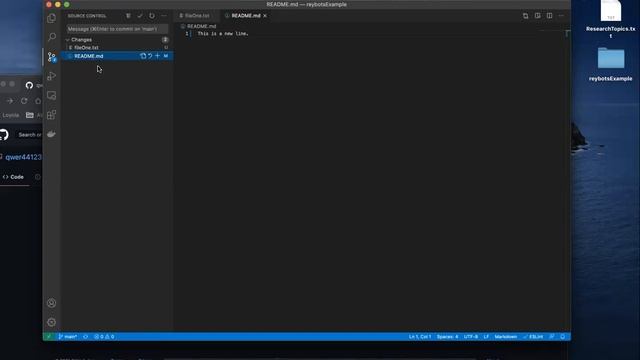This screenshot has width=640, height=360.
Task: Click the forward arrow in browser window
Action: pos(10,101)
